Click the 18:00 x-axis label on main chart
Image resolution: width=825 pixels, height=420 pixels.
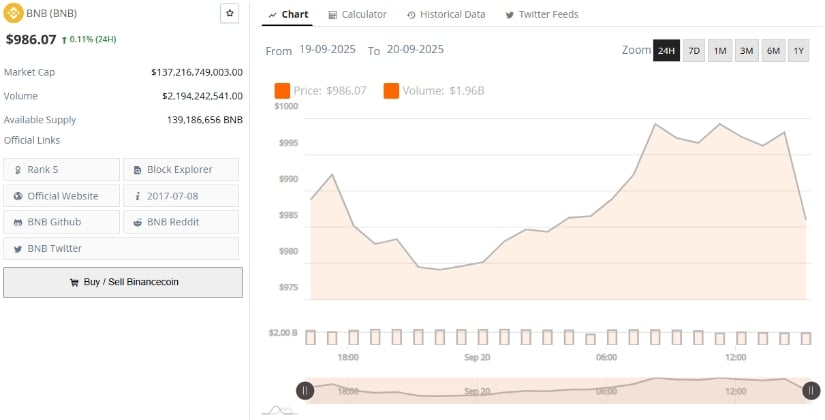tap(348, 357)
